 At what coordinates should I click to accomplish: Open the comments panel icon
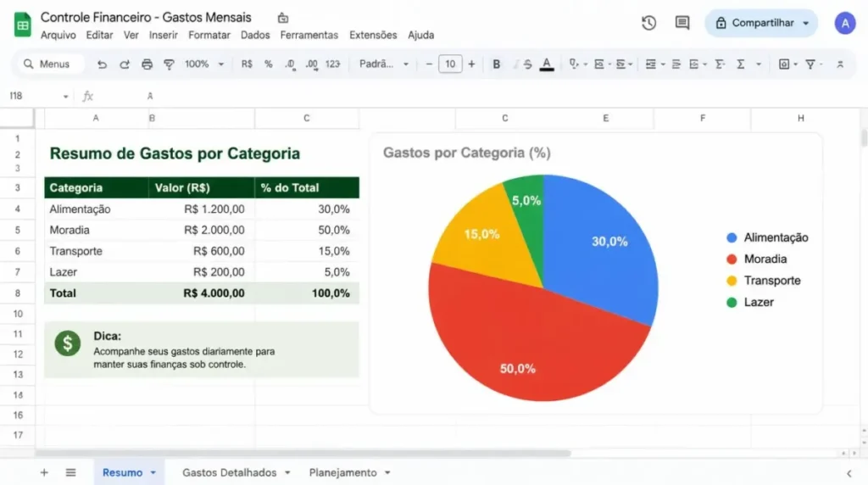[682, 23]
